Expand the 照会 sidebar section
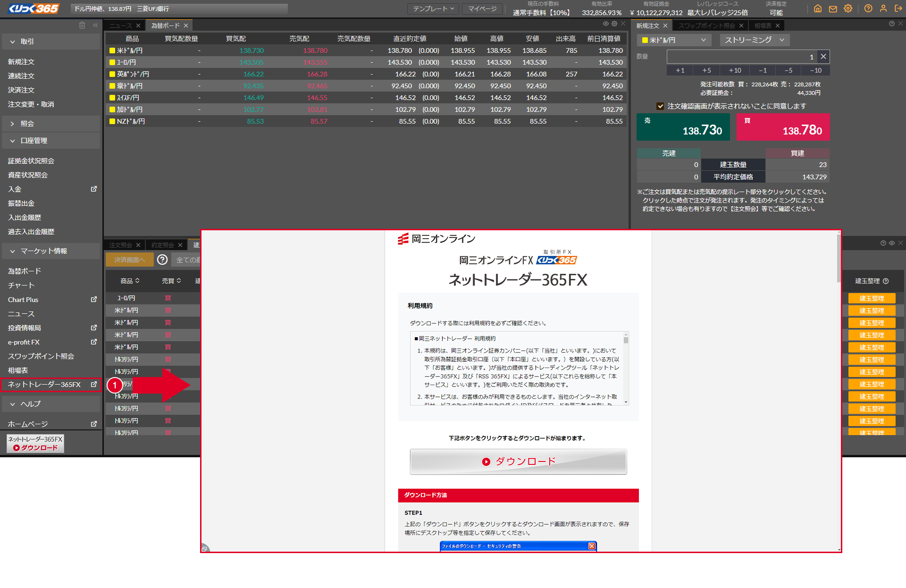This screenshot has width=906, height=588. pyautogui.click(x=51, y=124)
